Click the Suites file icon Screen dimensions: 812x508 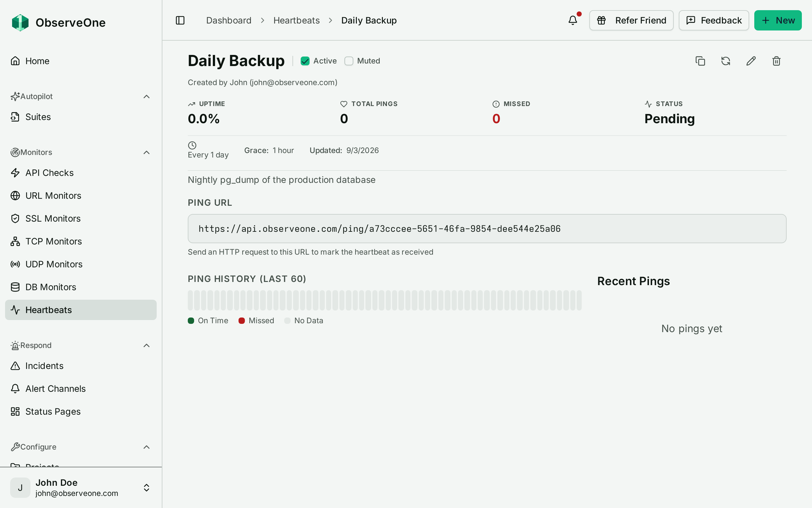point(15,117)
